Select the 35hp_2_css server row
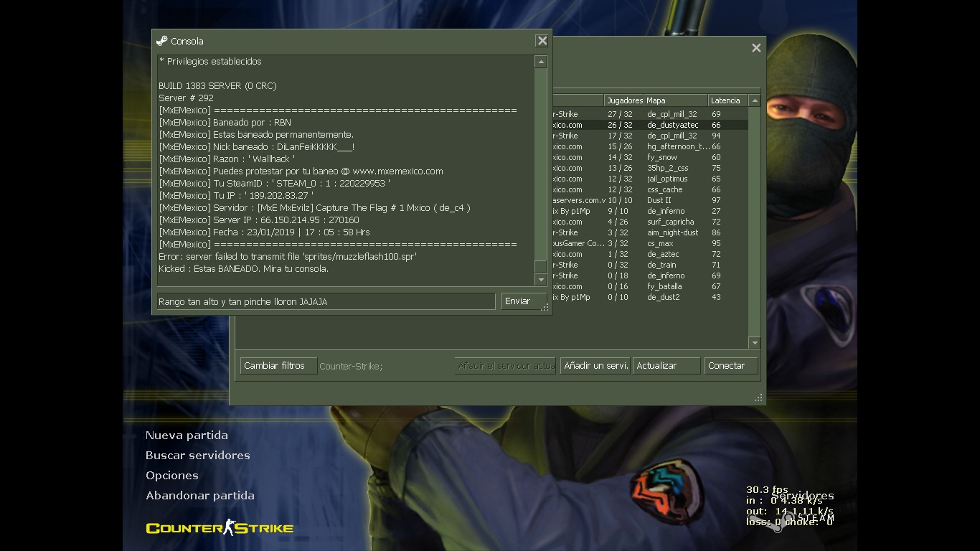The width and height of the screenshot is (980, 551). [x=650, y=168]
